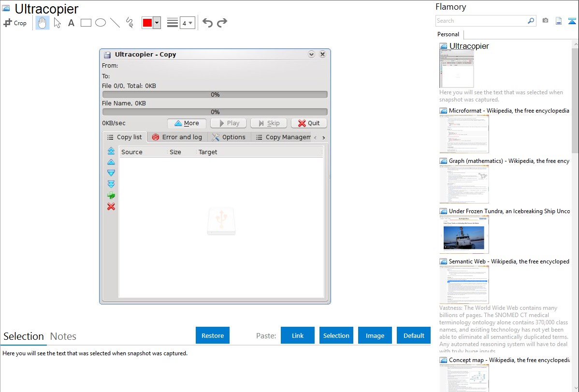Click the undo arrow
Screen dimensions: 579x392
coord(207,23)
